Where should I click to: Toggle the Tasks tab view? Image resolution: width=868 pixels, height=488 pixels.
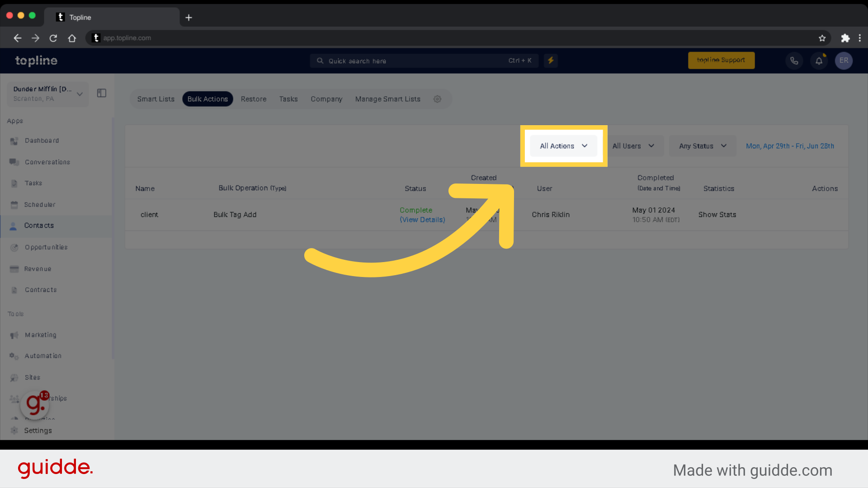288,99
